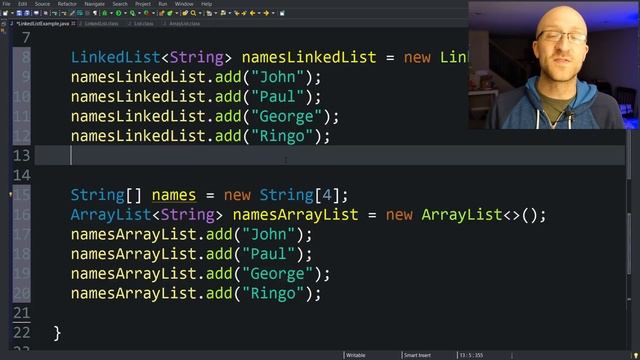This screenshot has height=360, width=640.
Task: Expand the New Java Class dropdown arrow
Action: coord(176,13)
